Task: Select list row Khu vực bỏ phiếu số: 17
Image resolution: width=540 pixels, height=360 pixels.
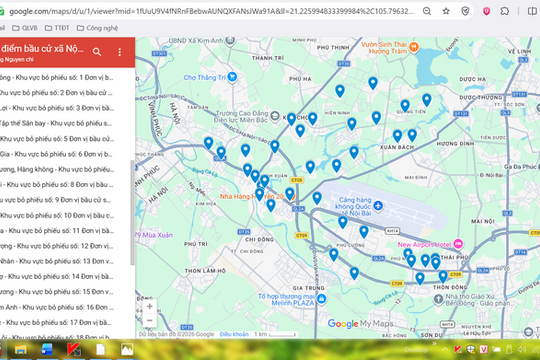Action: pyautogui.click(x=65, y=322)
